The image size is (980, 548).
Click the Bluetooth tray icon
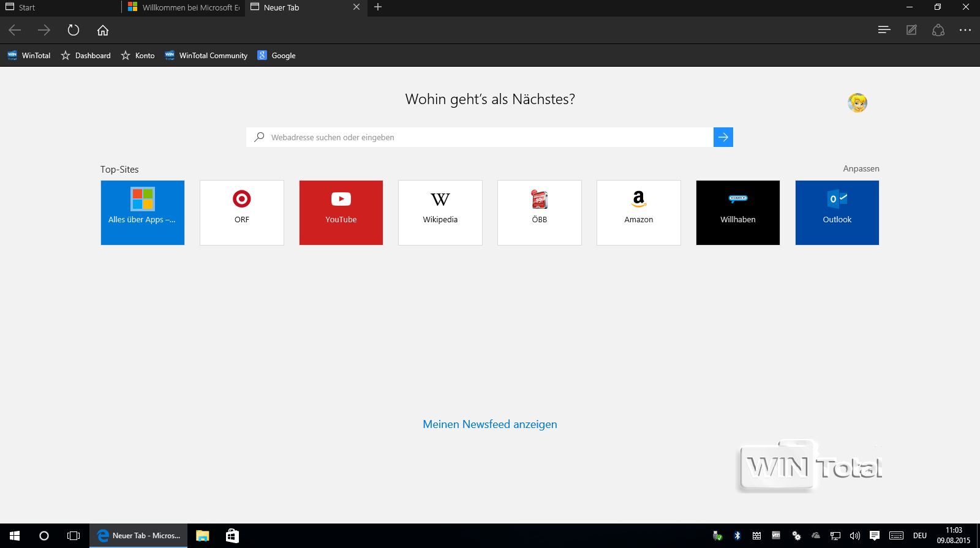(x=737, y=536)
